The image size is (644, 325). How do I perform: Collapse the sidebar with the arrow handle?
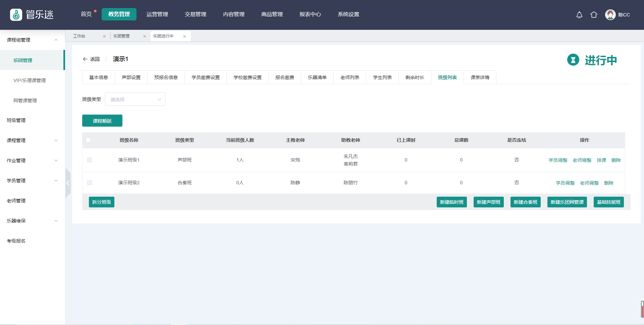point(68,183)
